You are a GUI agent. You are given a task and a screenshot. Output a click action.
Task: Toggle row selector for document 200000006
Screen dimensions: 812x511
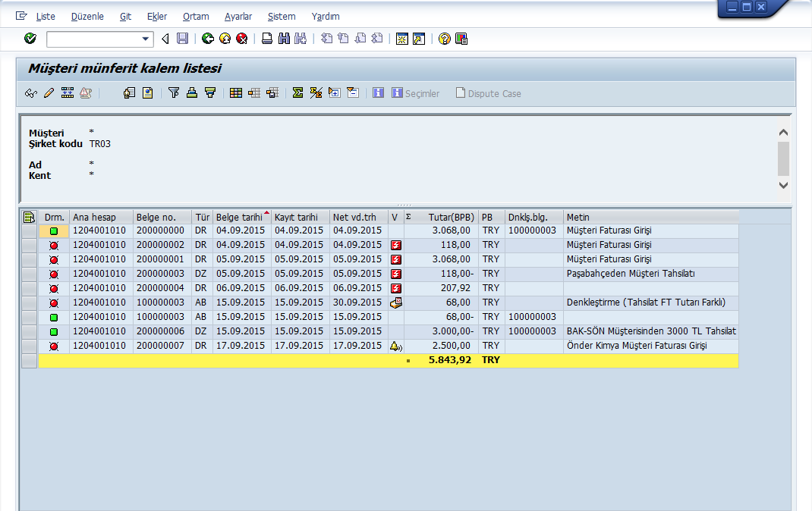[30, 331]
